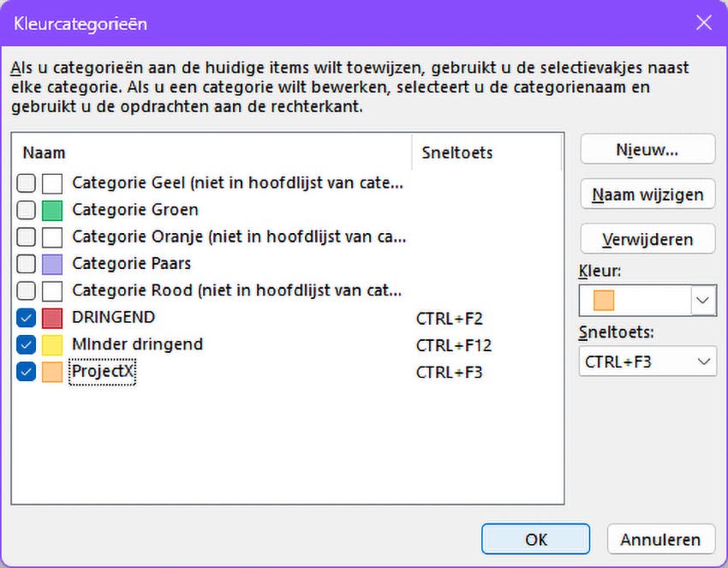Expand the Sneltoets shortcut dropdown

703,362
